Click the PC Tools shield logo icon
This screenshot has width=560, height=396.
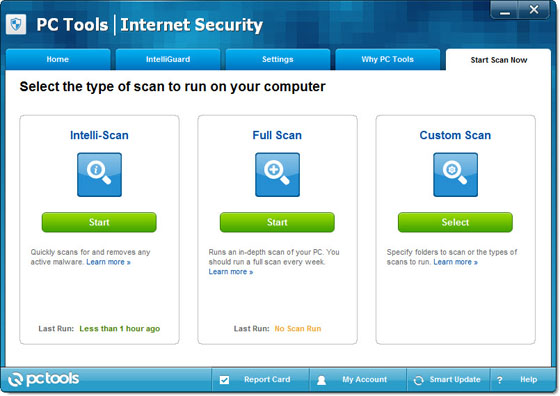click(16, 24)
